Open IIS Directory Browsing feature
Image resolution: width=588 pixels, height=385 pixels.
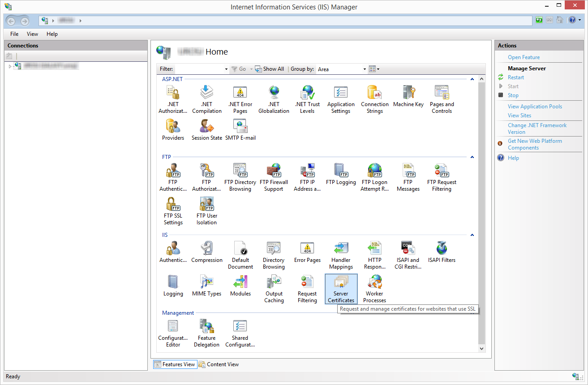tap(274, 255)
